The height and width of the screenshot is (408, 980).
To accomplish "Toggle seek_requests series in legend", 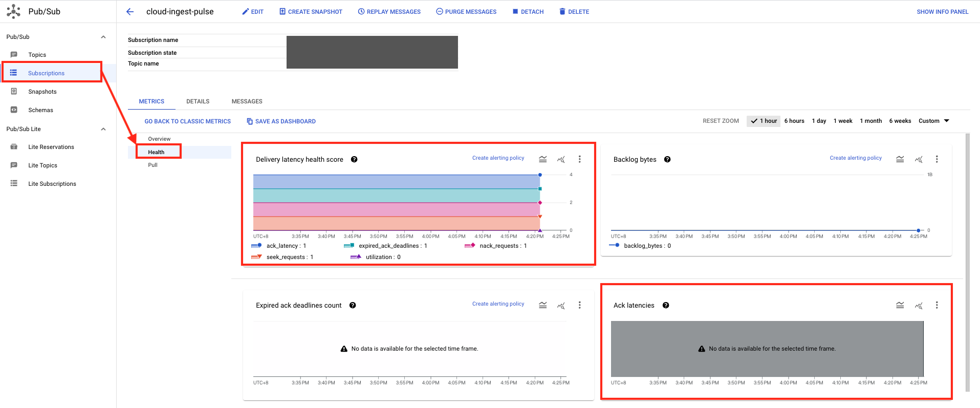I will (282, 257).
